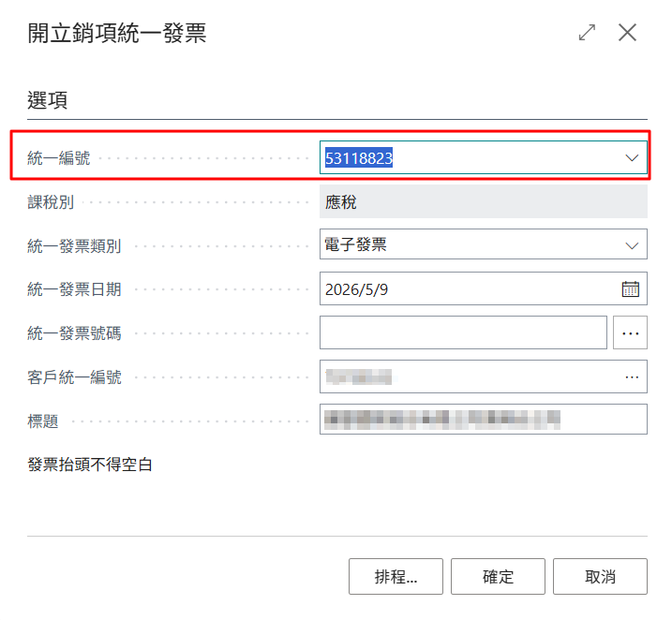This screenshot has width=672, height=620.
Task: Click the expand dialog arrows icon
Action: pyautogui.click(x=587, y=33)
